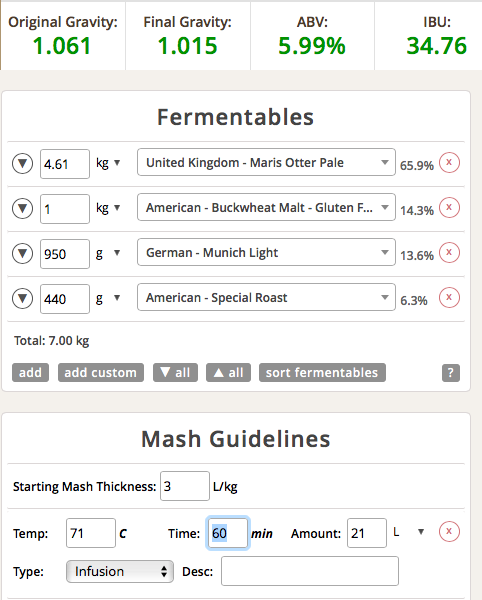Click the add custom button

tap(101, 373)
